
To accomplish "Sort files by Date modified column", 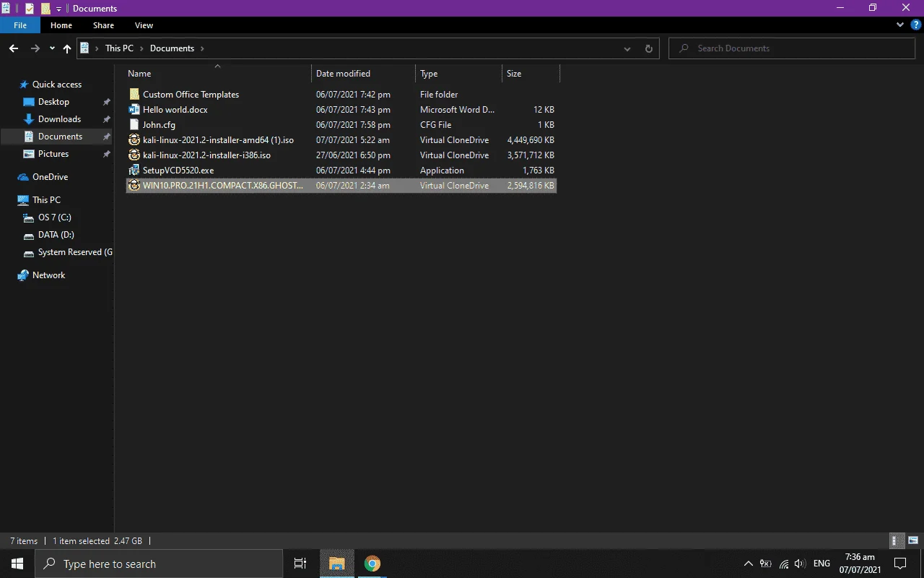I will point(364,74).
